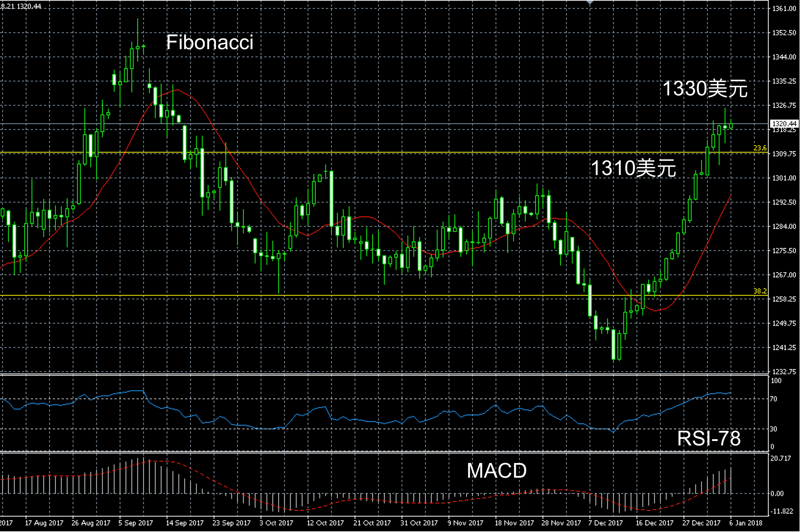Click the 6 Jan 2018 date label
This screenshot has width=801, height=532.
[746, 523]
